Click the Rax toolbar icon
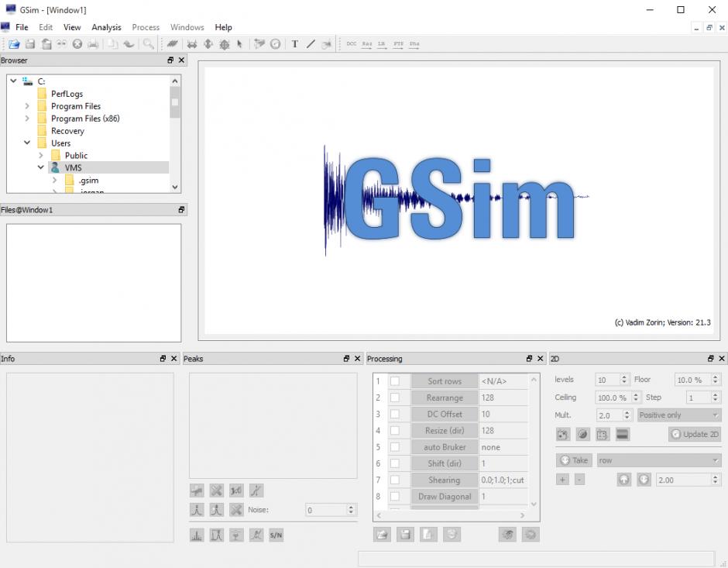This screenshot has height=568, width=728. click(367, 44)
